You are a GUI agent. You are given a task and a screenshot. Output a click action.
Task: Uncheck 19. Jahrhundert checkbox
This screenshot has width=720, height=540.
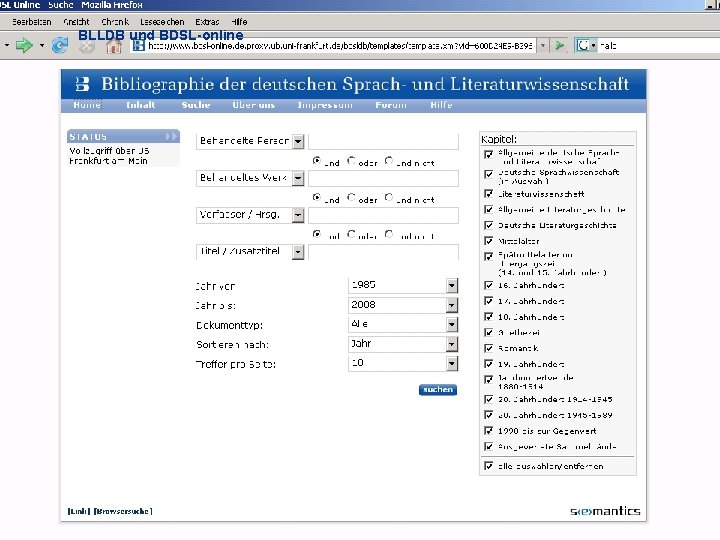[489, 364]
